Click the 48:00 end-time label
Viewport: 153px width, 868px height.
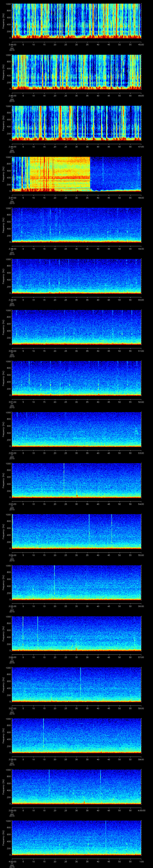tap(141, 198)
